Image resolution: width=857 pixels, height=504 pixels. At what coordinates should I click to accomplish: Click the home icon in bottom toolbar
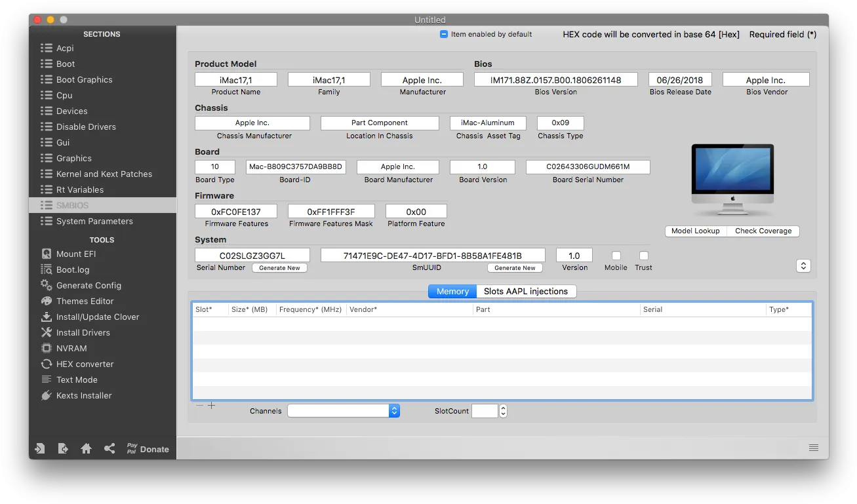[x=86, y=449]
